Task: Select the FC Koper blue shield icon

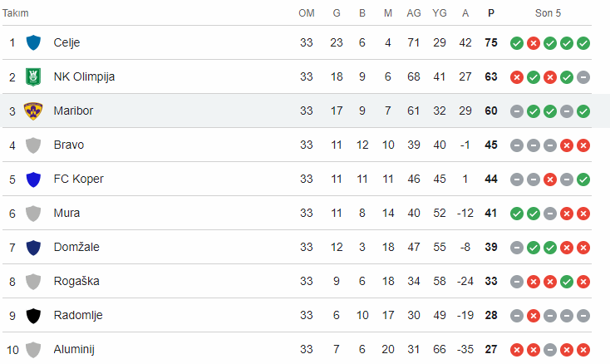Action: click(x=33, y=180)
